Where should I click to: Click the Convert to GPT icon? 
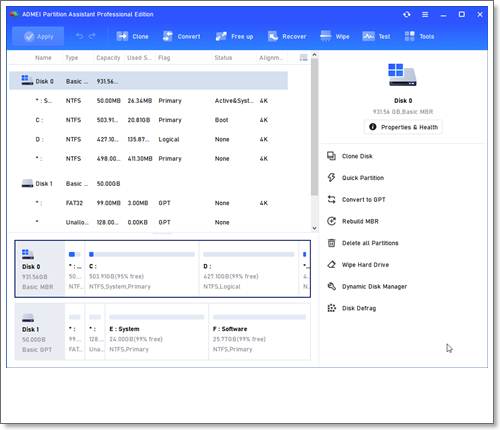tap(331, 199)
